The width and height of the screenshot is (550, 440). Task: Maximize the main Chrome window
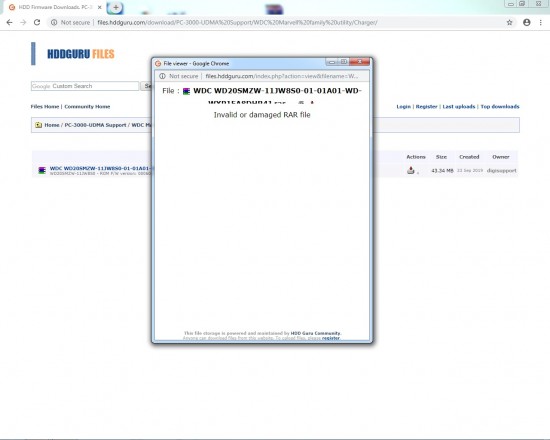point(522,4)
